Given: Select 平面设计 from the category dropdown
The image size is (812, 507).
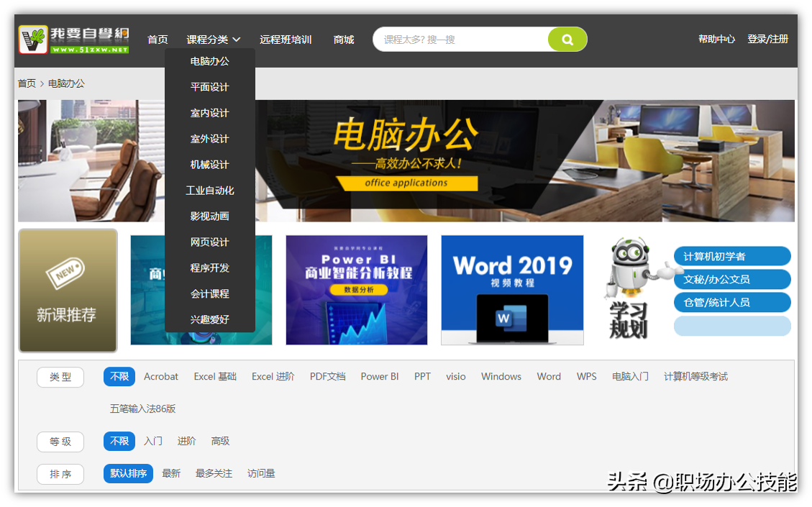Looking at the screenshot, I should pyautogui.click(x=209, y=87).
